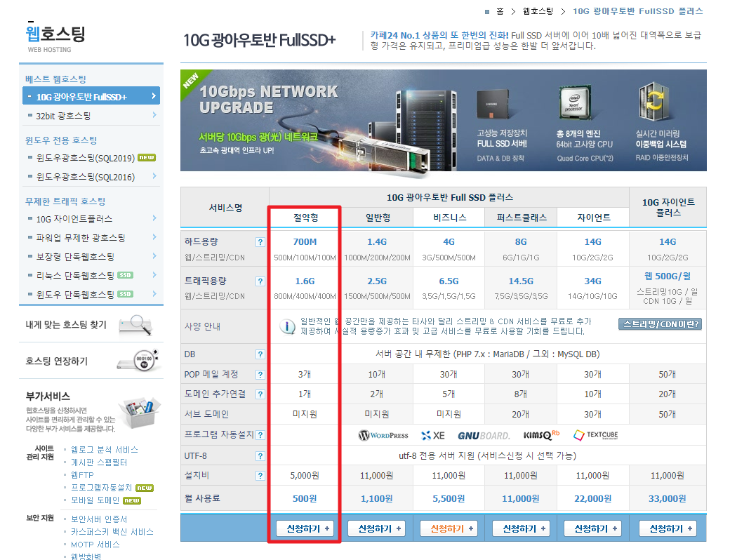Open help icon for UTF-8 row
730x560 pixels.
click(260, 456)
